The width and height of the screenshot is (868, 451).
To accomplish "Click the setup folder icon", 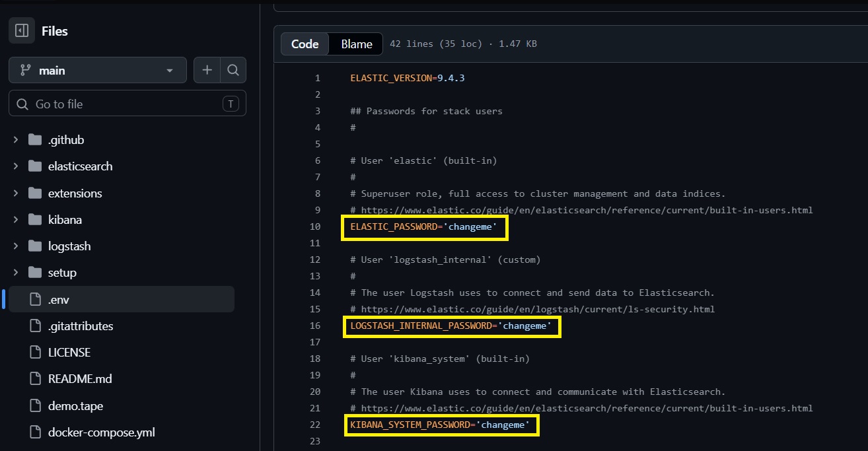I will [35, 273].
